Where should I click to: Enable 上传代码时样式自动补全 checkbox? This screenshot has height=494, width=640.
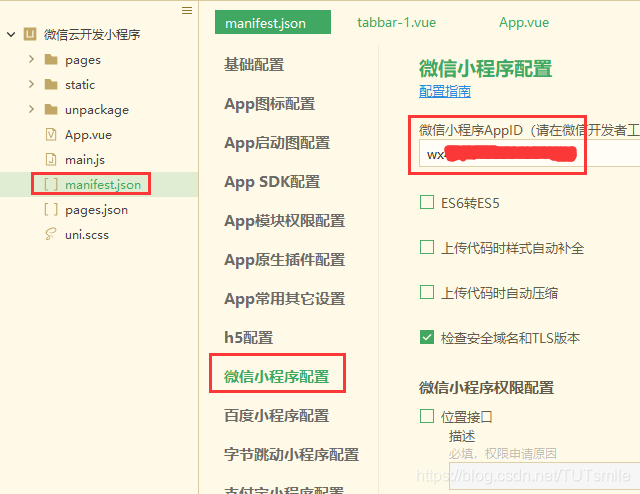tap(427, 247)
